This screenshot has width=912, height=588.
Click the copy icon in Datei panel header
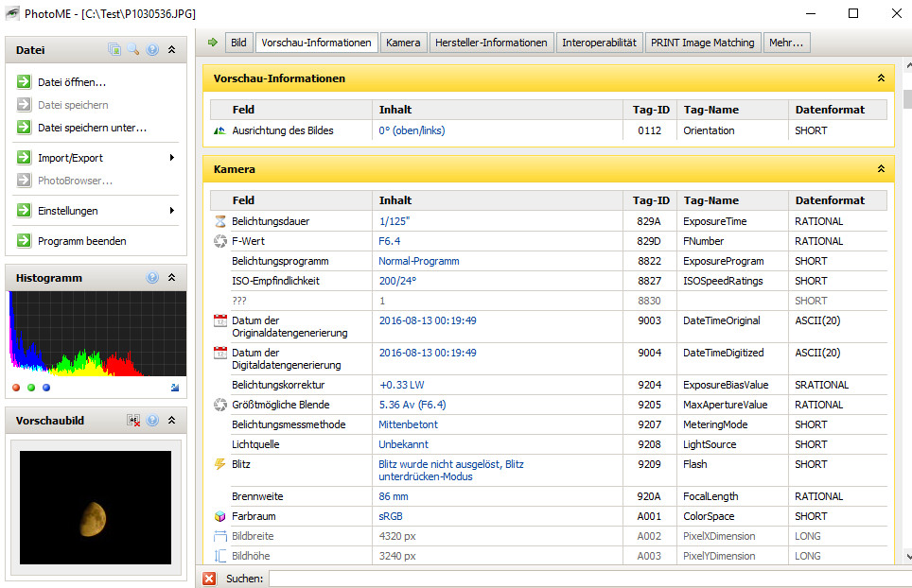(x=114, y=50)
